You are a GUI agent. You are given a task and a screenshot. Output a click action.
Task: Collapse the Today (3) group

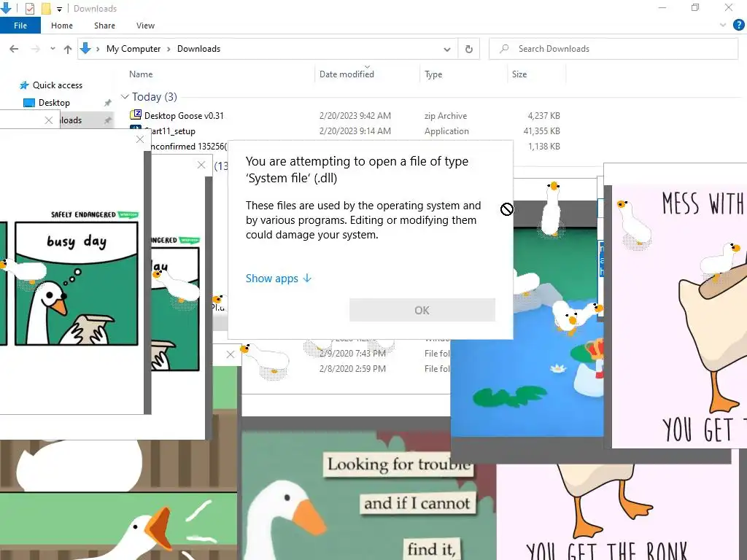pos(125,97)
